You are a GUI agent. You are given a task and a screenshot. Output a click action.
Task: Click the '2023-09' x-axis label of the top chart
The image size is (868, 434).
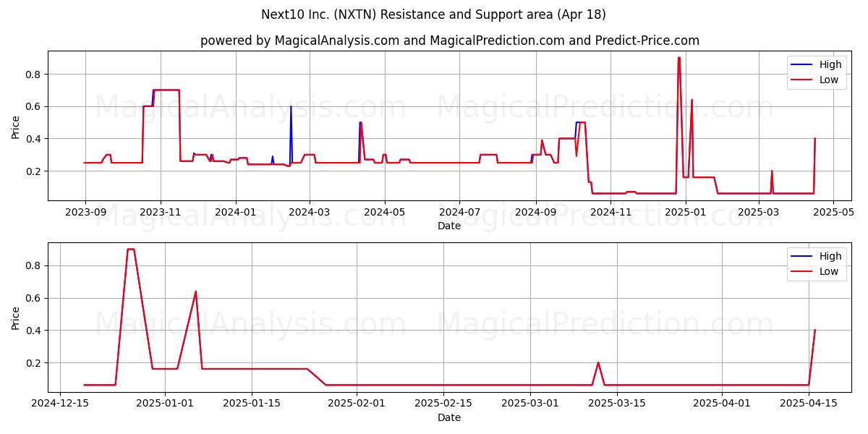point(85,213)
